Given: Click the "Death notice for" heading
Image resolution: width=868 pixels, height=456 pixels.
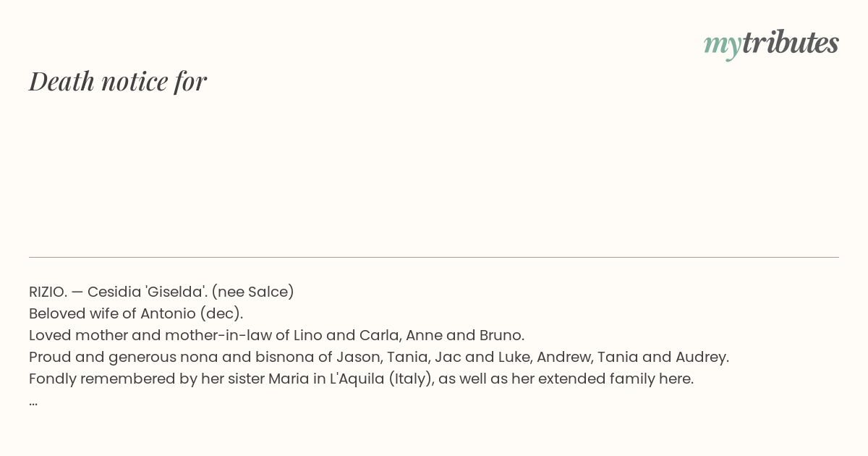Looking at the screenshot, I should 118,81.
